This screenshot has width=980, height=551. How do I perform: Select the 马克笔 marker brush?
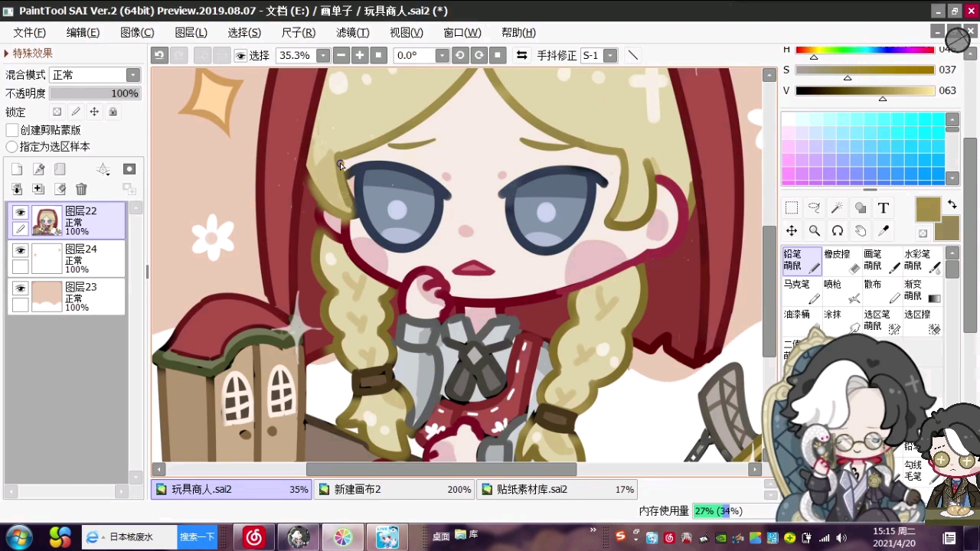(802, 291)
